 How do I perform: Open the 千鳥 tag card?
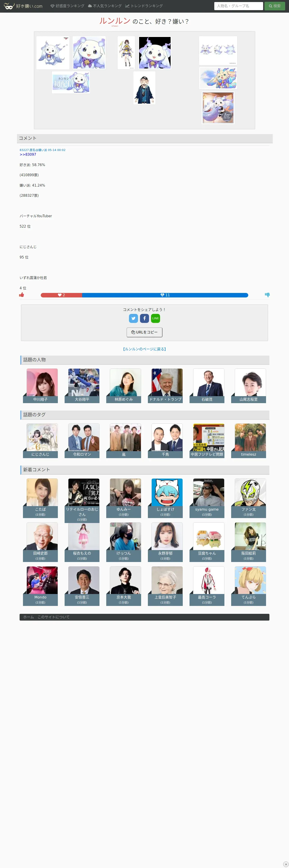[165, 441]
